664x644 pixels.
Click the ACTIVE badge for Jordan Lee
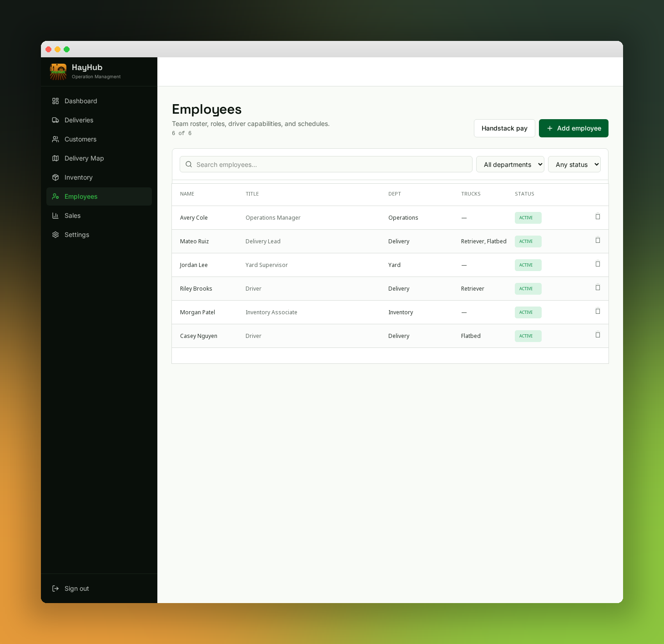(528, 265)
